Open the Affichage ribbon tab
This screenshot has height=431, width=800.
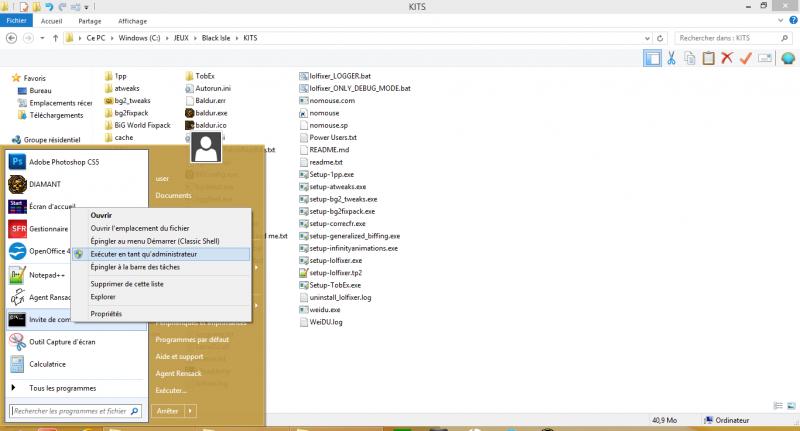pyautogui.click(x=133, y=21)
